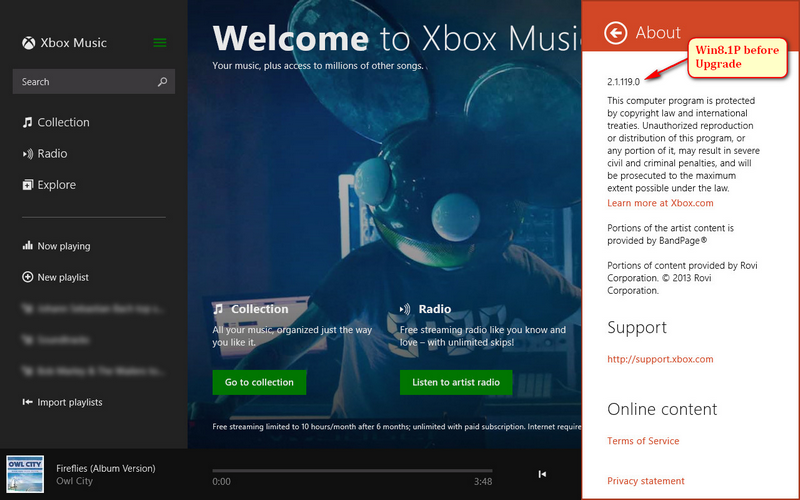Click the Owl City album thumbnail
Image resolution: width=800 pixels, height=500 pixels.
click(25, 474)
